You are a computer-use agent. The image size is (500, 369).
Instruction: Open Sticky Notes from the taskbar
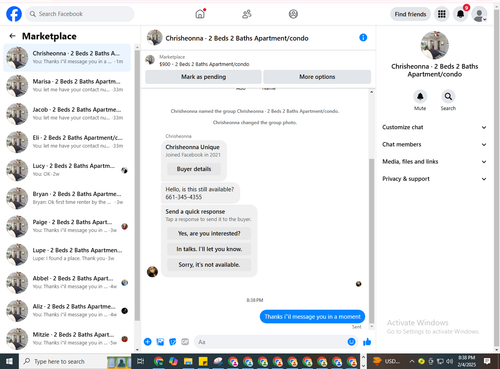coord(203,361)
